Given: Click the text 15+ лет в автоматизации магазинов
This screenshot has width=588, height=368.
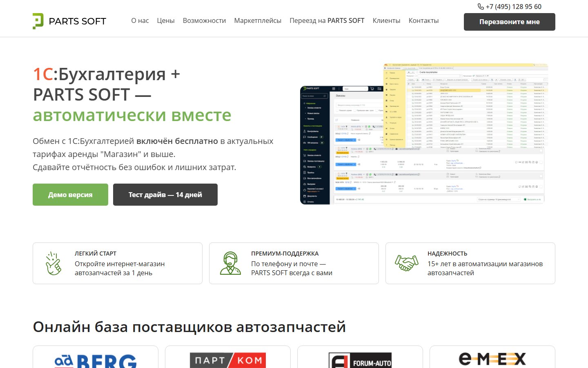Looking at the screenshot, I should pos(485,264).
